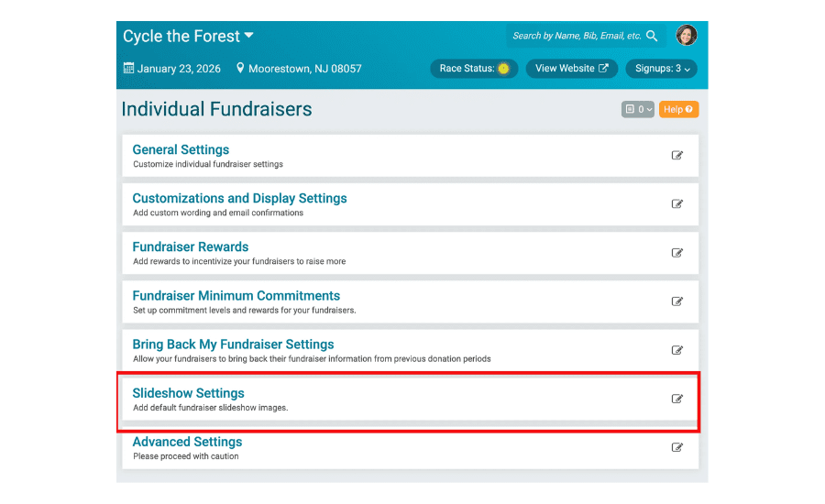Click 'Add default fundraiser slideshow images.' text
This screenshot has height=504, width=825.
(x=211, y=408)
